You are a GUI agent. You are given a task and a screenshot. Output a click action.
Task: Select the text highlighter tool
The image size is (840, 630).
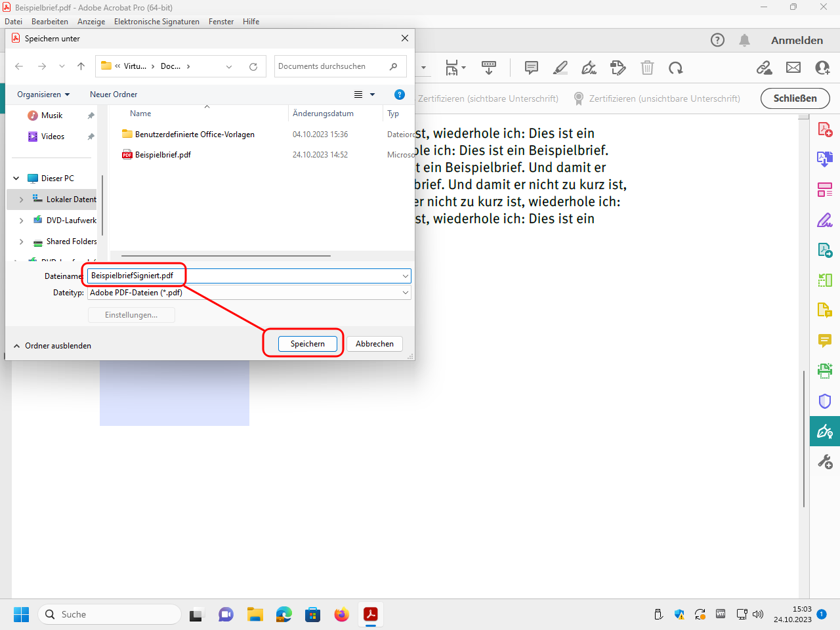[x=560, y=68]
